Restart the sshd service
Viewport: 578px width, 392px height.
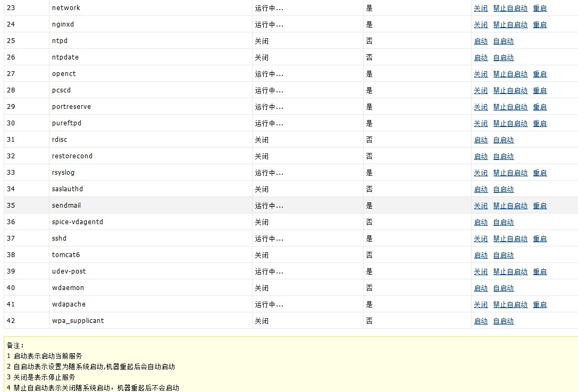(540, 238)
